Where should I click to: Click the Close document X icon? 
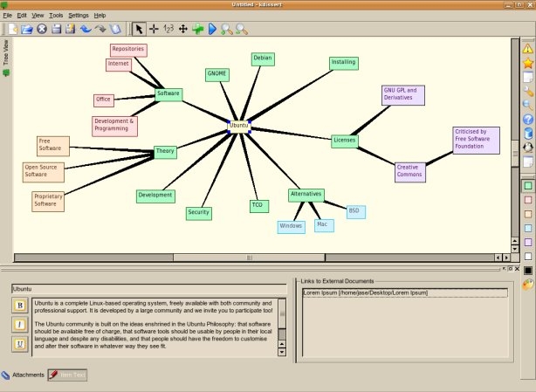[42, 29]
